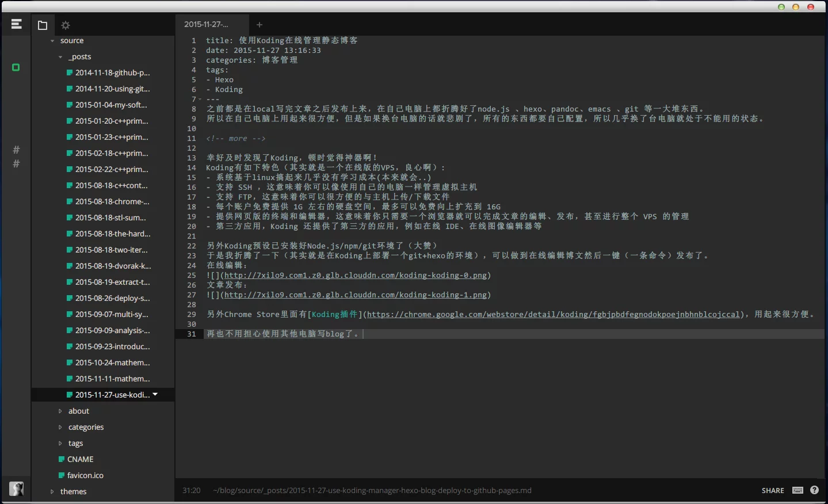
Task: Switch to the 2015-11-27 editor tab
Action: tap(207, 25)
